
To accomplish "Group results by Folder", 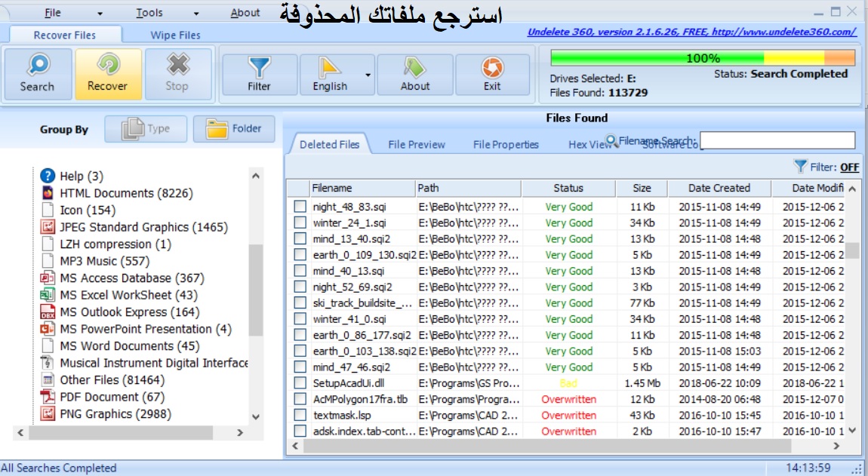I will tap(234, 129).
